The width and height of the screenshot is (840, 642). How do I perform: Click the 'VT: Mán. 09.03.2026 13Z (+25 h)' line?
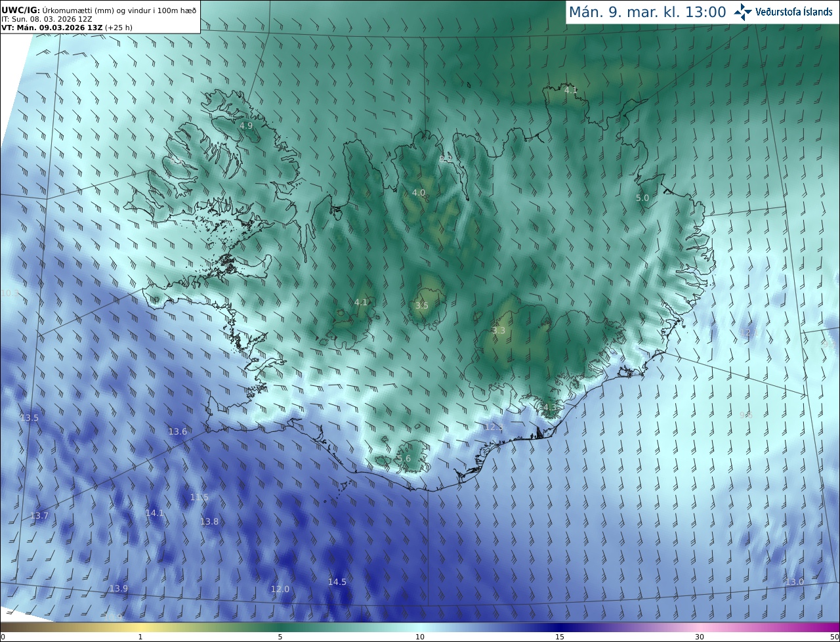[x=67, y=28]
